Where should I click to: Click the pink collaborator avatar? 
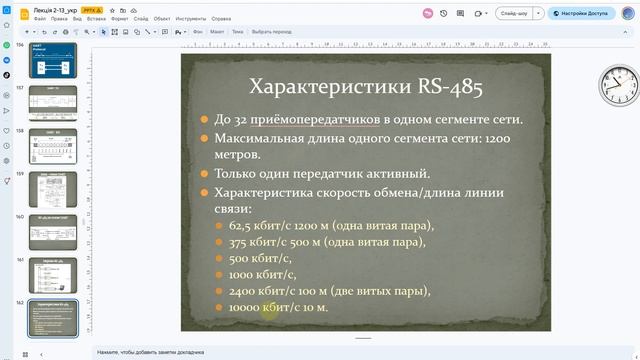428,13
